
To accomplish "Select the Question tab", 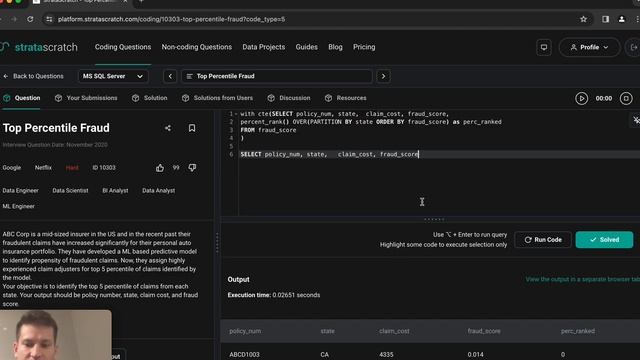I will 22,98.
